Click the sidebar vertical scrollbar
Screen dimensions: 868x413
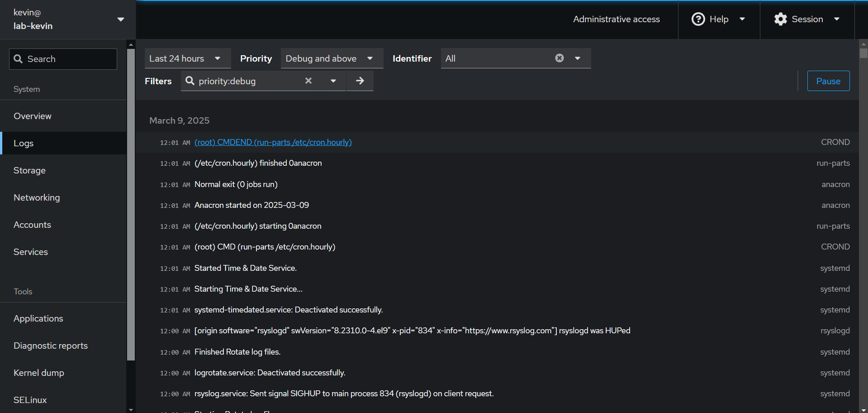click(131, 204)
